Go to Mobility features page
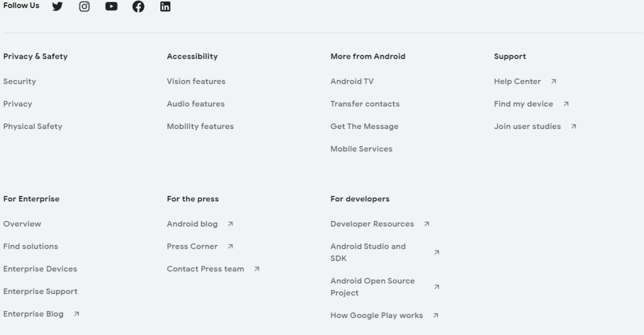This screenshot has height=335, width=644. coord(200,127)
